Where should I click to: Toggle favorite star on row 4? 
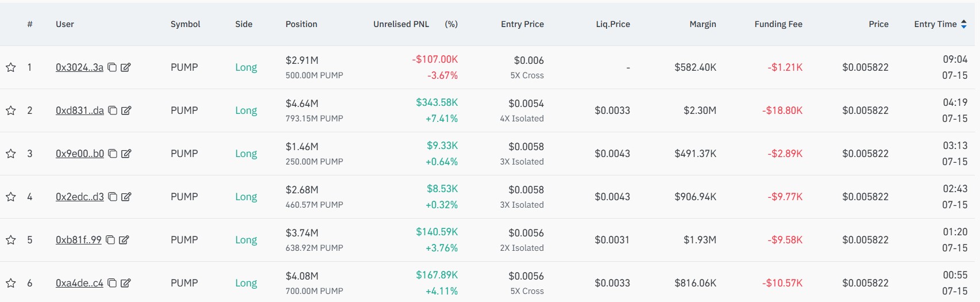click(x=11, y=197)
